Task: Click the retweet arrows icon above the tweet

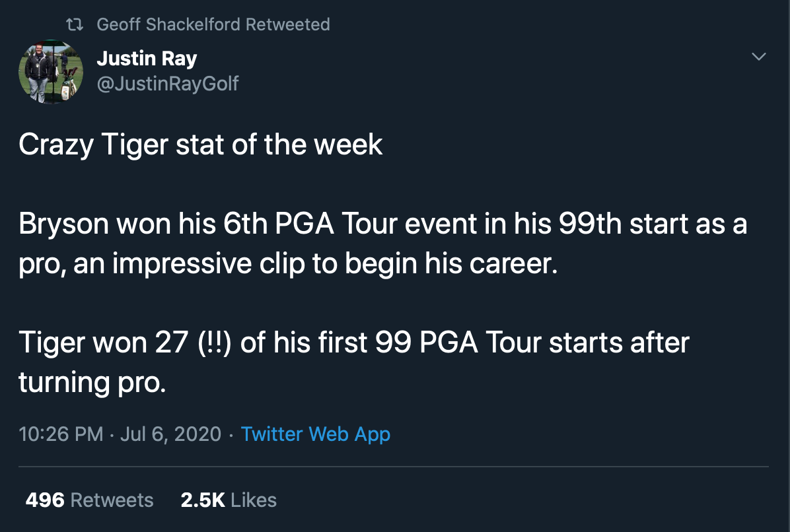Action: (x=75, y=24)
